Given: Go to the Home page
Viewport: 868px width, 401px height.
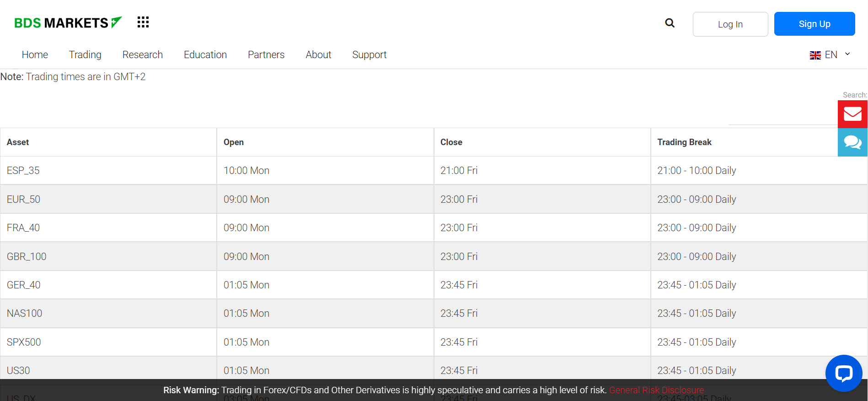Looking at the screenshot, I should coord(35,55).
